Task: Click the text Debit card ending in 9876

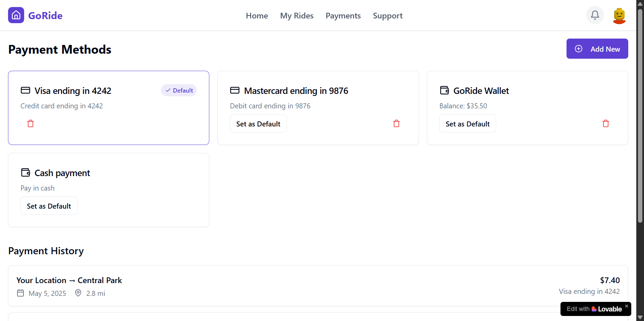Action: 270,106
